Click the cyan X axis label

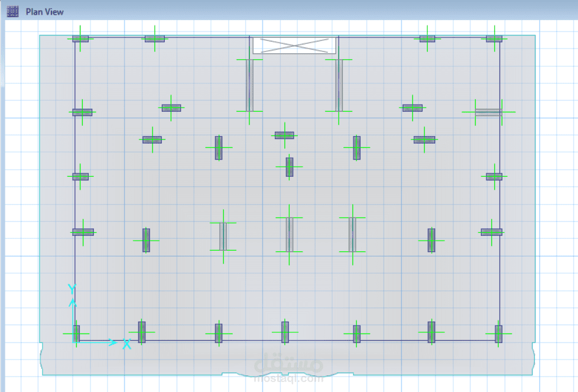(x=127, y=345)
